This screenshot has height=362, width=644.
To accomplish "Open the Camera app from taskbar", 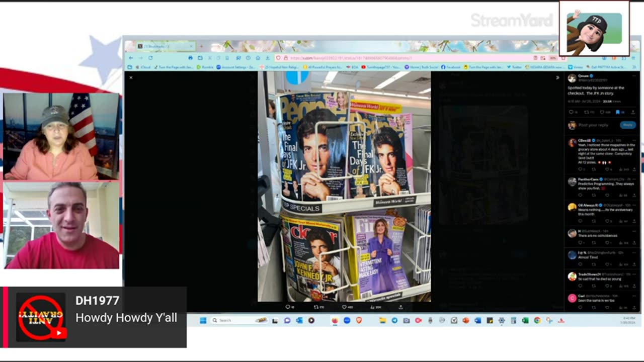I will (406, 320).
